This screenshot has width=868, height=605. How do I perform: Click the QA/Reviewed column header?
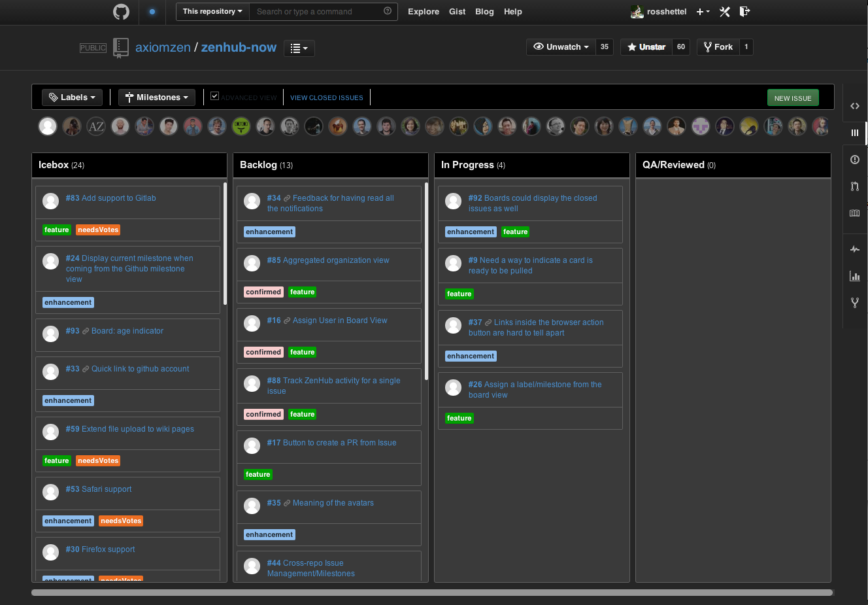733,165
